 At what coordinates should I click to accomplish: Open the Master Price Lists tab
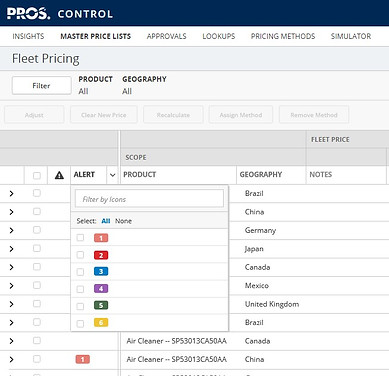(95, 36)
